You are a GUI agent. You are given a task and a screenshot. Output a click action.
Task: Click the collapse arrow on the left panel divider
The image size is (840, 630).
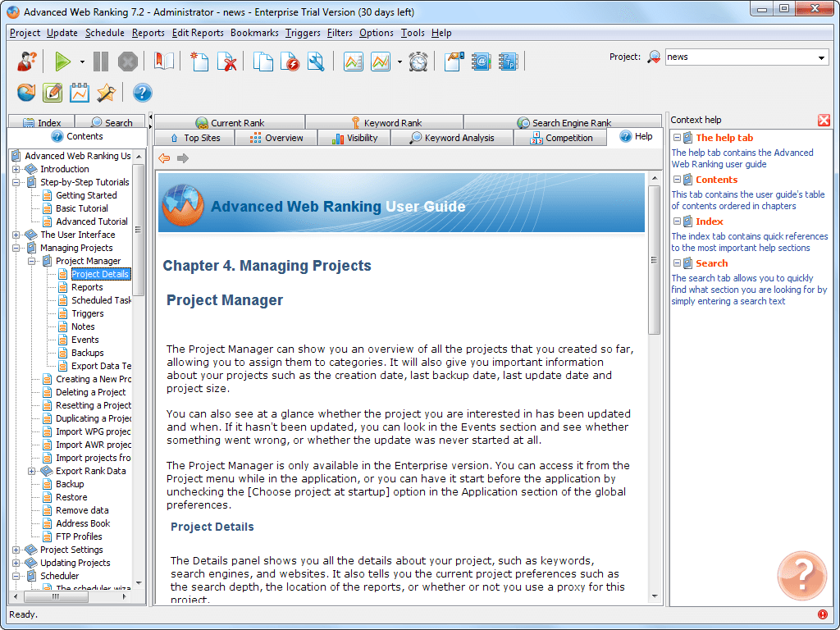150,116
